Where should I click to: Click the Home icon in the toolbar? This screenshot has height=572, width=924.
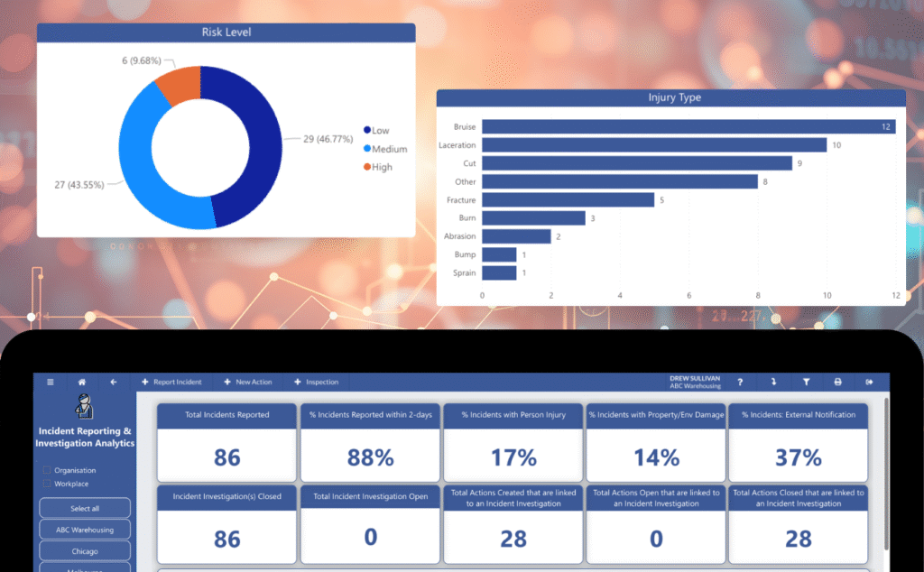(x=81, y=382)
